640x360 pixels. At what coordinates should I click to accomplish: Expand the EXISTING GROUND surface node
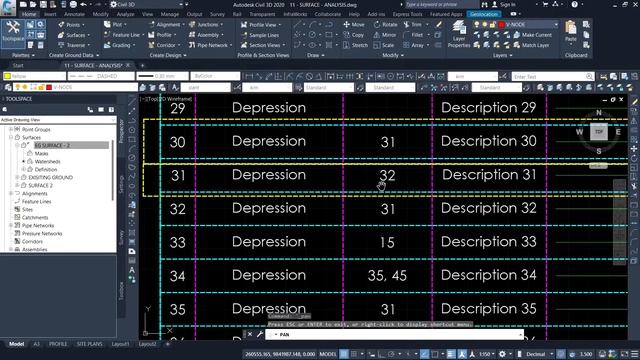pyautogui.click(x=17, y=178)
